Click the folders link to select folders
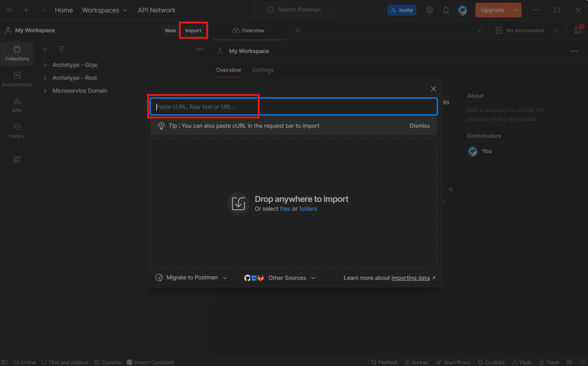The width and height of the screenshot is (588, 366). tap(308, 209)
